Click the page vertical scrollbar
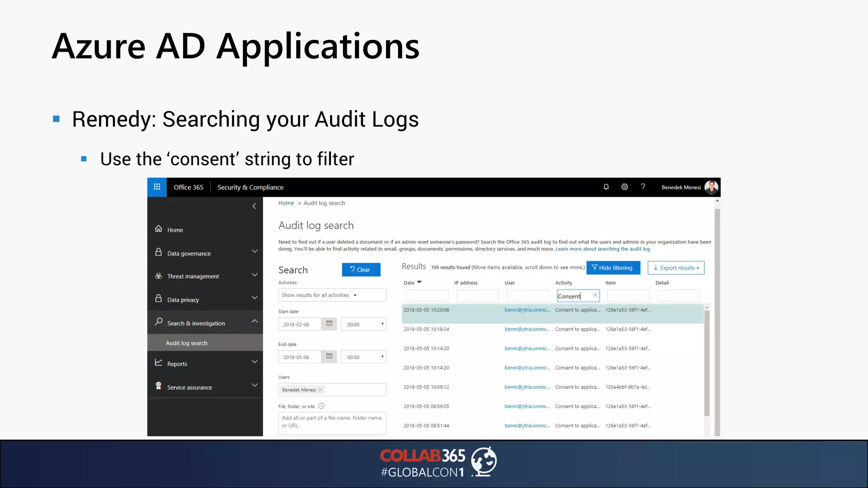868x488 pixels. pos(717,322)
